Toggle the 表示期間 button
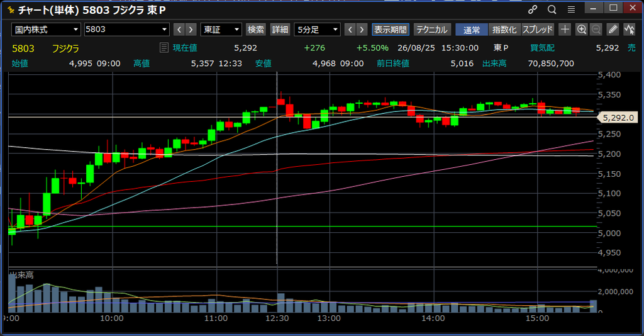This screenshot has width=644, height=336. pyautogui.click(x=390, y=30)
